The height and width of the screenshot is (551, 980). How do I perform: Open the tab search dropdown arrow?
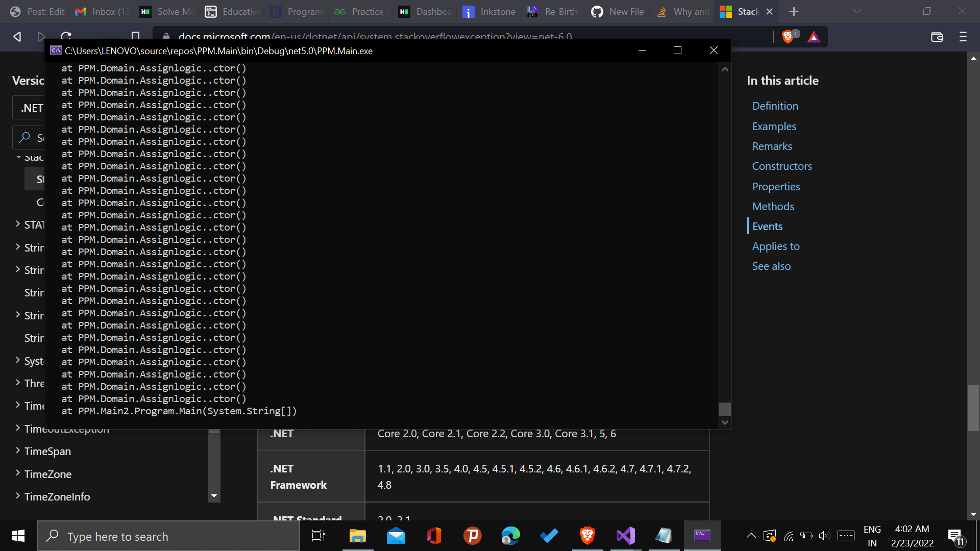857,11
